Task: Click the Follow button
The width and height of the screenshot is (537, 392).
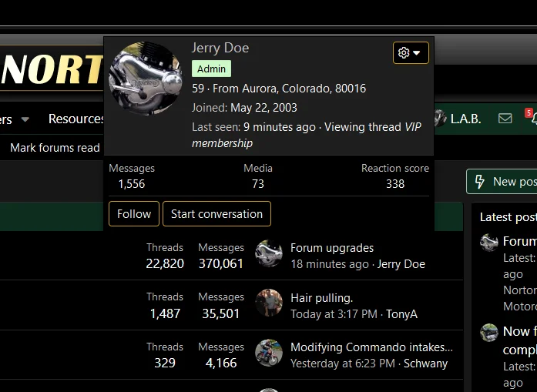Action: (x=134, y=214)
